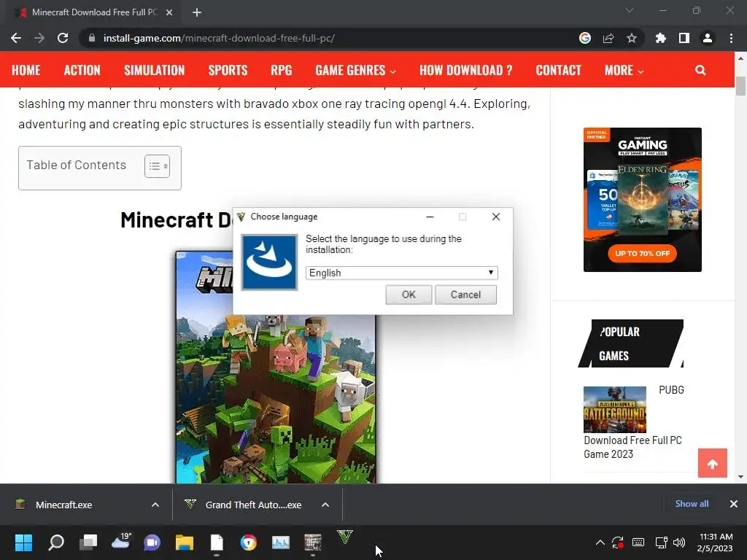This screenshot has width=747, height=560.
Task: Toggle the Table of Contents list icon
Action: (x=158, y=166)
